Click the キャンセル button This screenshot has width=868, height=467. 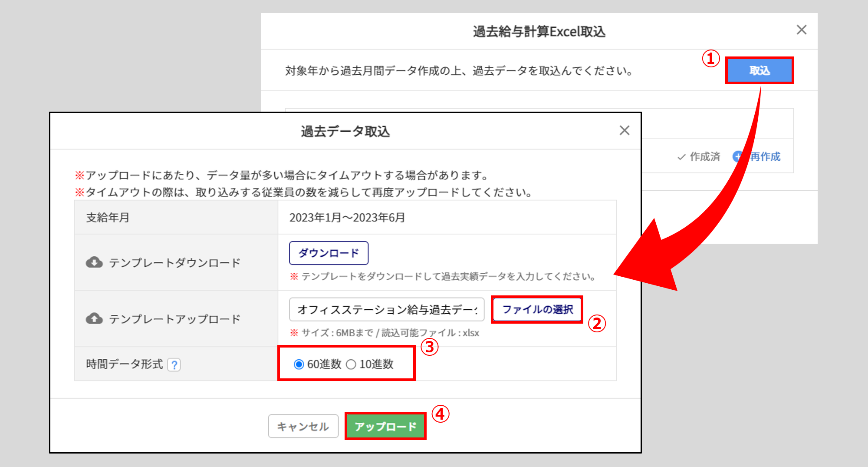(303, 426)
